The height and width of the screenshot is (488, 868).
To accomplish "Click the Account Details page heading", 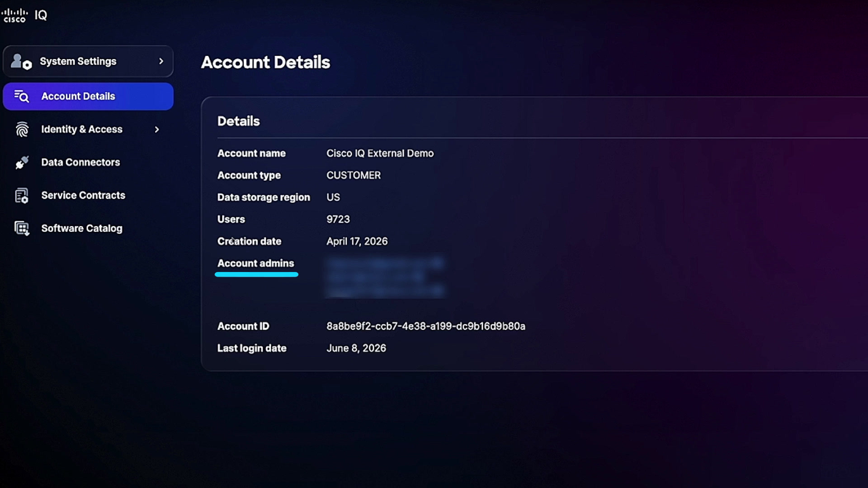I will tap(265, 62).
